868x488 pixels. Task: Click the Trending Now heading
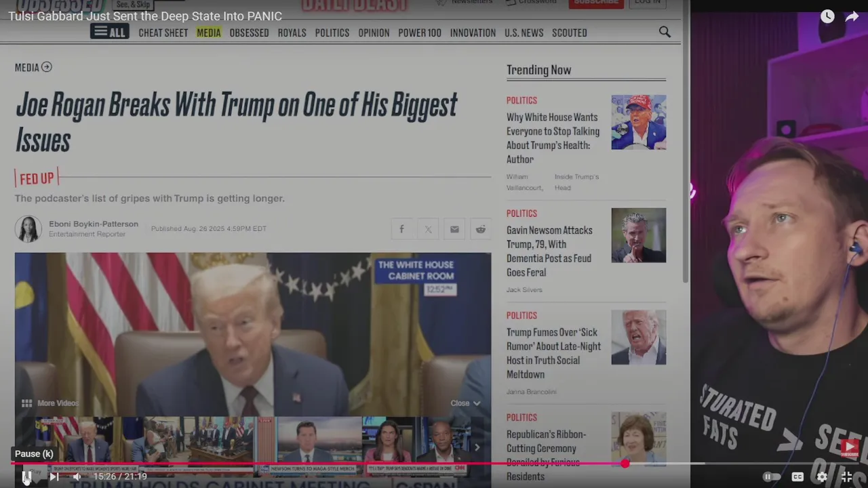tap(539, 70)
